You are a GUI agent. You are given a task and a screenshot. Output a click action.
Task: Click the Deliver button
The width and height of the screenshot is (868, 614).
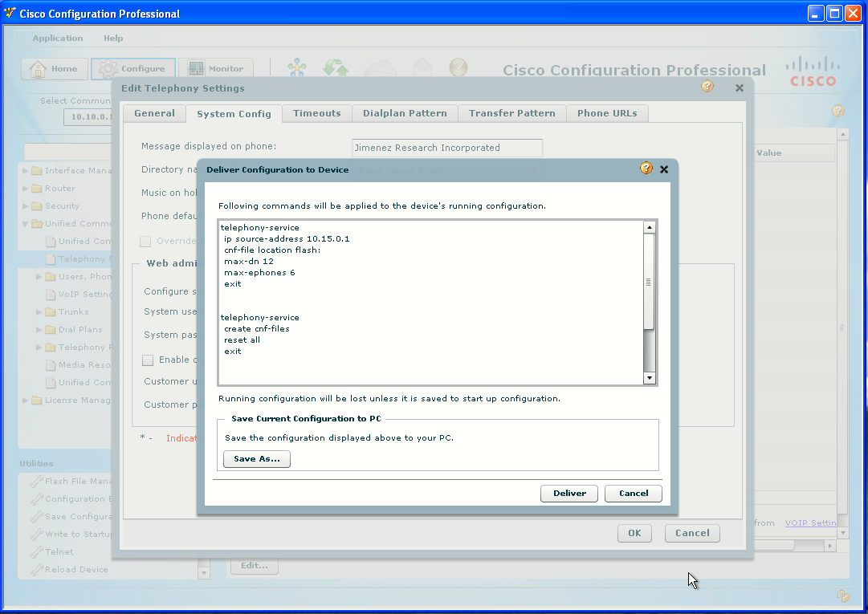click(x=568, y=494)
